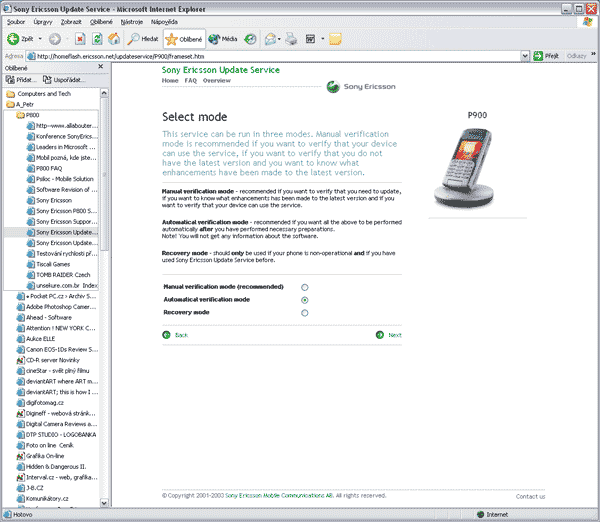Select Recovery mode radio button
The image size is (600, 522).
pyautogui.click(x=305, y=313)
